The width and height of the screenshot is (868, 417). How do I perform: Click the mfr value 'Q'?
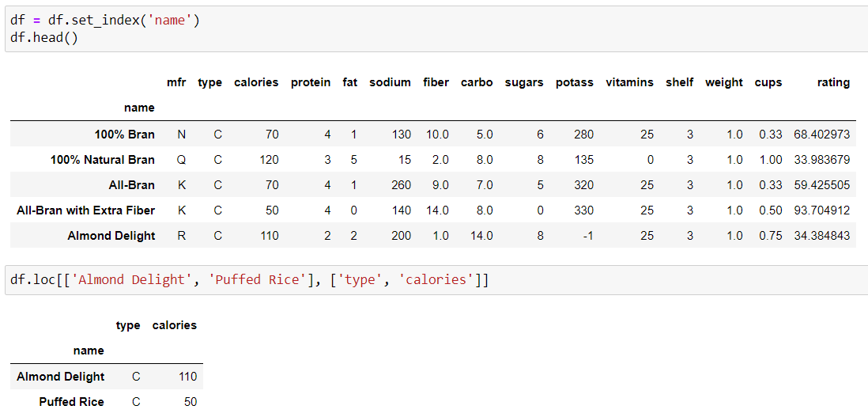(182, 160)
